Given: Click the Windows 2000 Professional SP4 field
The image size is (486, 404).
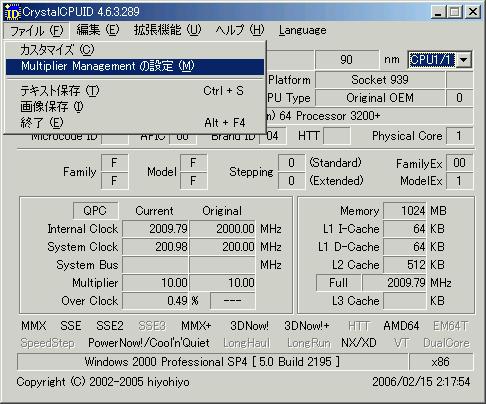Looking at the screenshot, I should pos(212,362).
